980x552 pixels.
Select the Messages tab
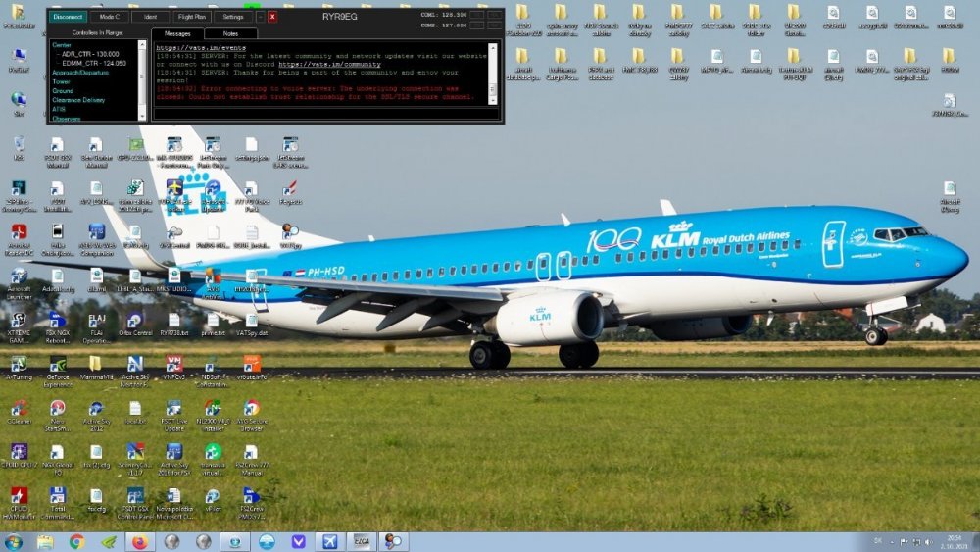point(177,34)
